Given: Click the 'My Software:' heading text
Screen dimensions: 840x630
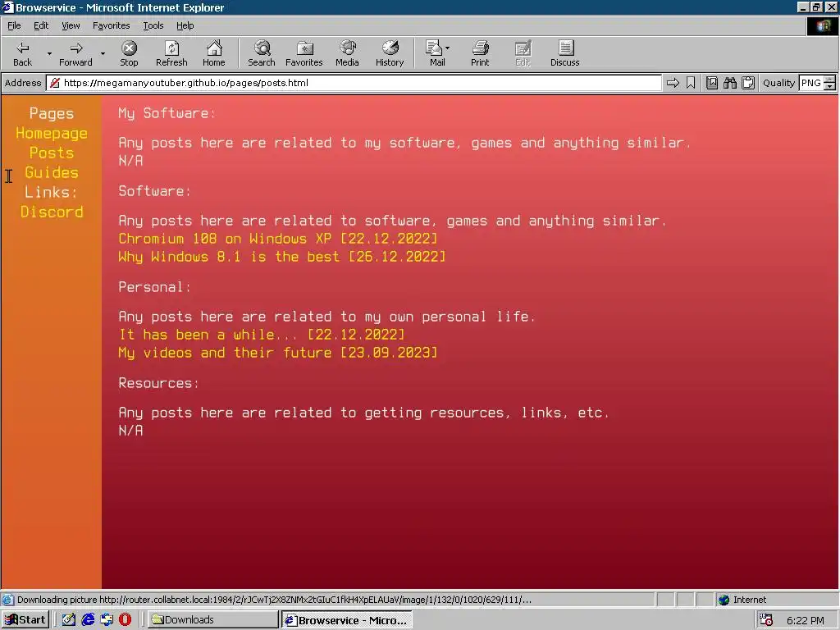Looking at the screenshot, I should 167,113.
